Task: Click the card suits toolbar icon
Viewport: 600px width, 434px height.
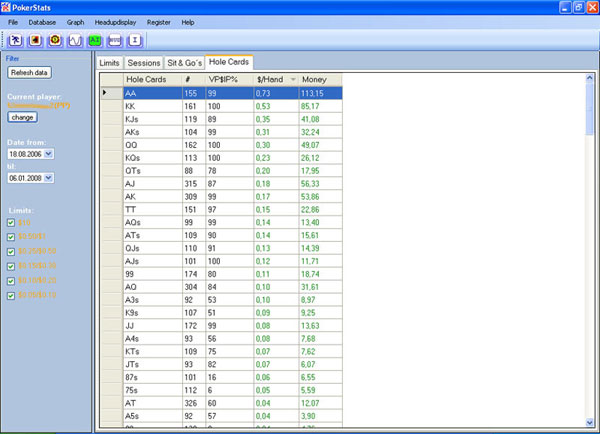Action: click(x=35, y=40)
